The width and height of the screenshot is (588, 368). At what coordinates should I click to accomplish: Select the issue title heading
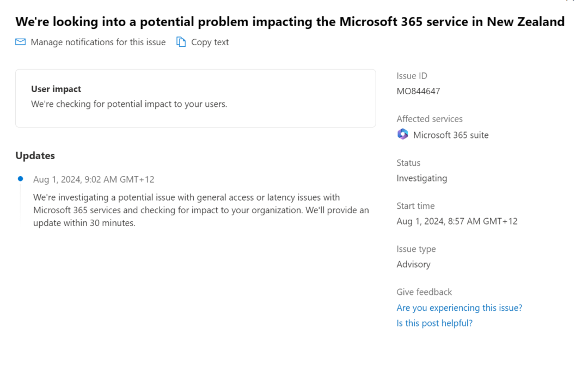click(290, 22)
